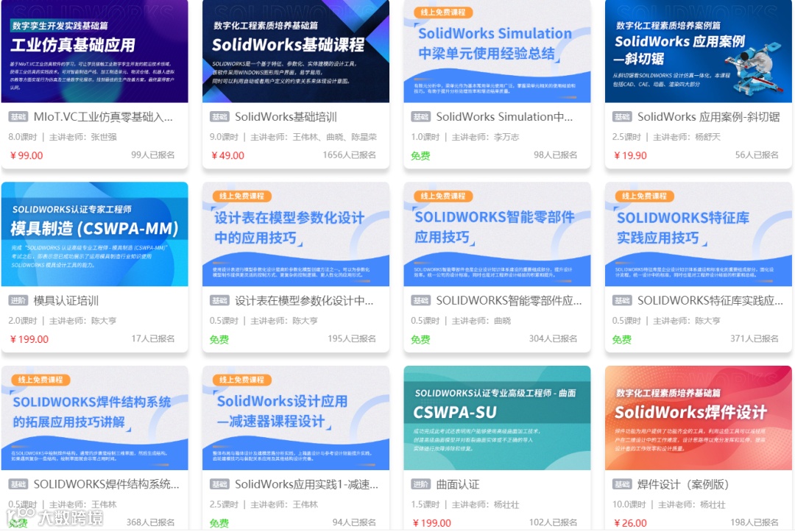Viewport: 795px width, 532px height.
Task: Open the SolidWorks基础课程 banner thumbnail
Action: tap(296, 52)
